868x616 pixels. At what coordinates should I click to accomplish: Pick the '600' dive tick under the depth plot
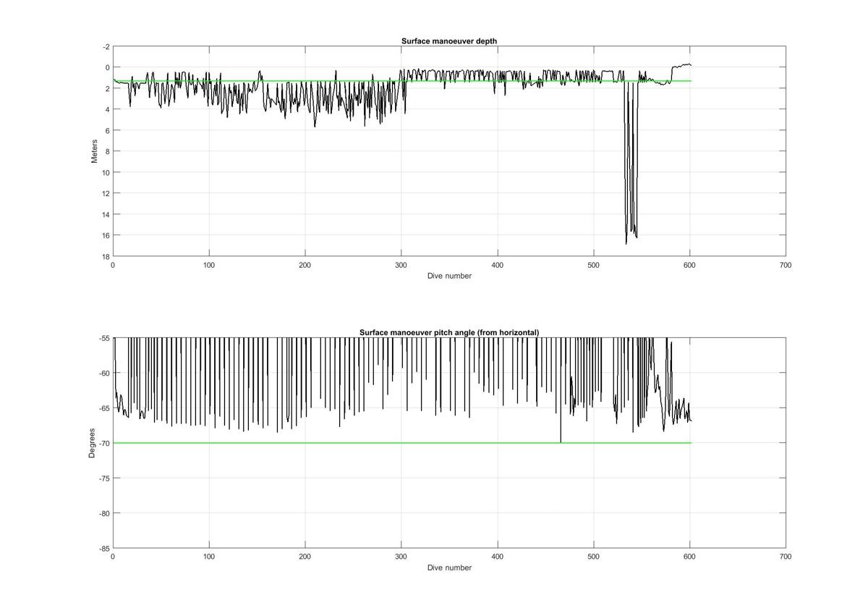coord(690,265)
